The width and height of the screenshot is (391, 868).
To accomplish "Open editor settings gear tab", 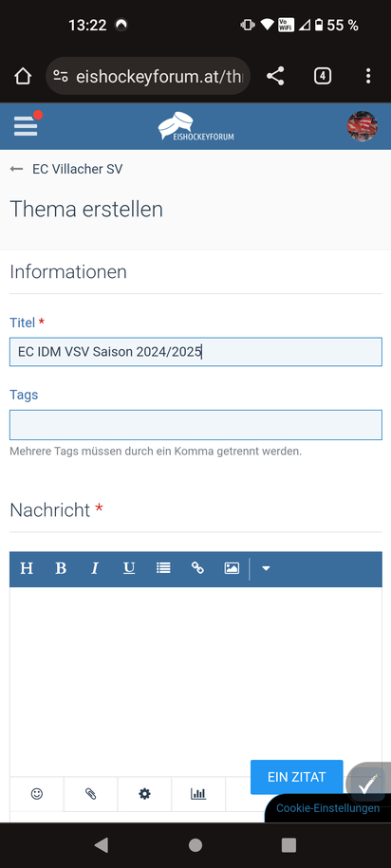I will [x=144, y=794].
